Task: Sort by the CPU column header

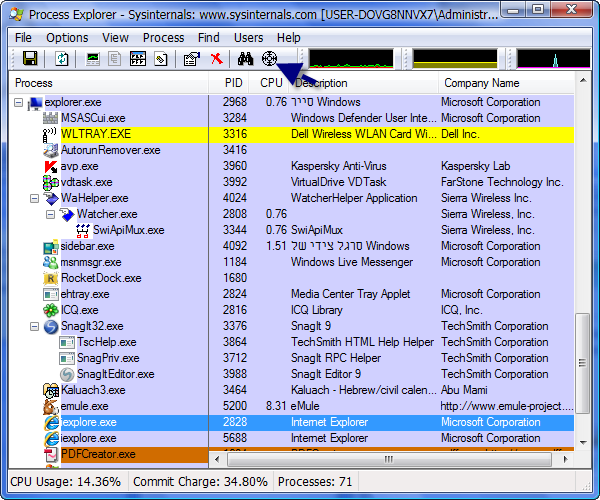Action: coord(271,83)
